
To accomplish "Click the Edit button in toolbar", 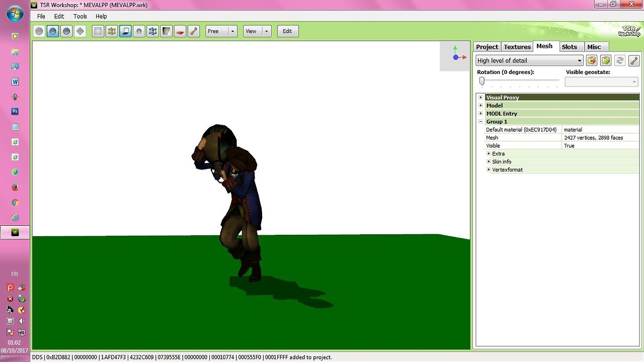I will [x=287, y=31].
